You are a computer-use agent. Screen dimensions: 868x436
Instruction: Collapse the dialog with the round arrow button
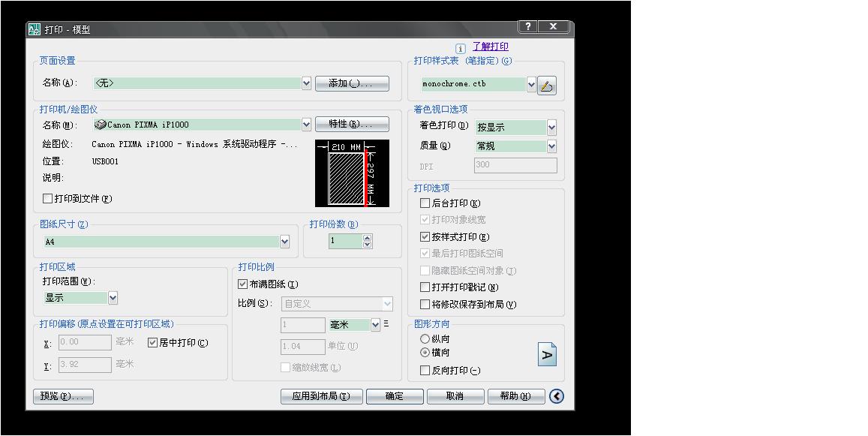(557, 396)
